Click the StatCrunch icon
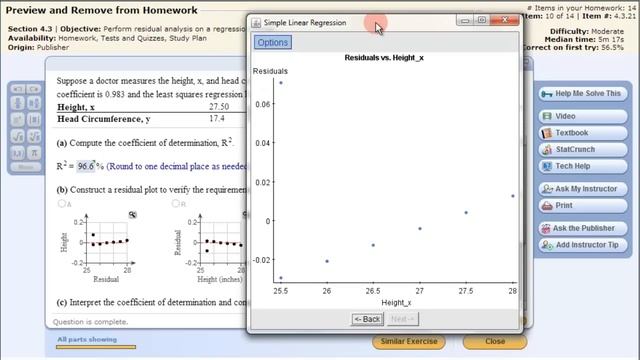This screenshot has height=360, width=640. click(547, 149)
